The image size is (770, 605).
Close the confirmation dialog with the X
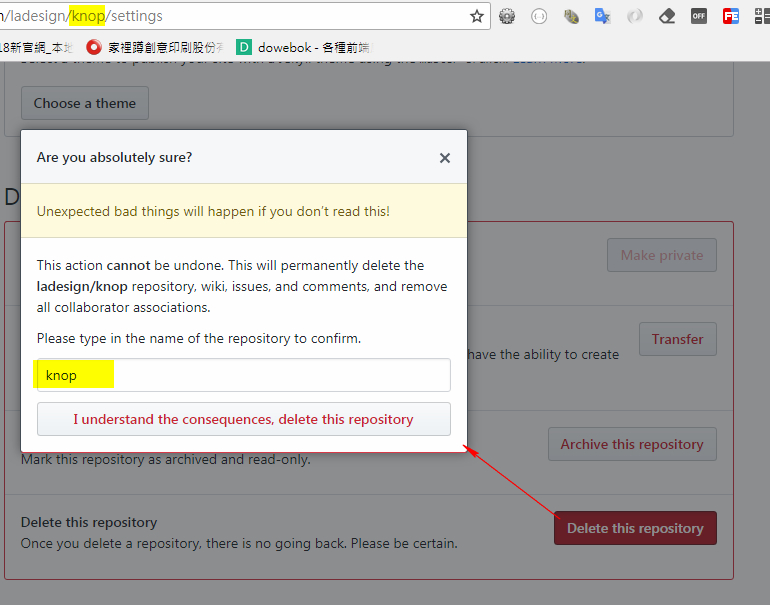pyautogui.click(x=445, y=158)
